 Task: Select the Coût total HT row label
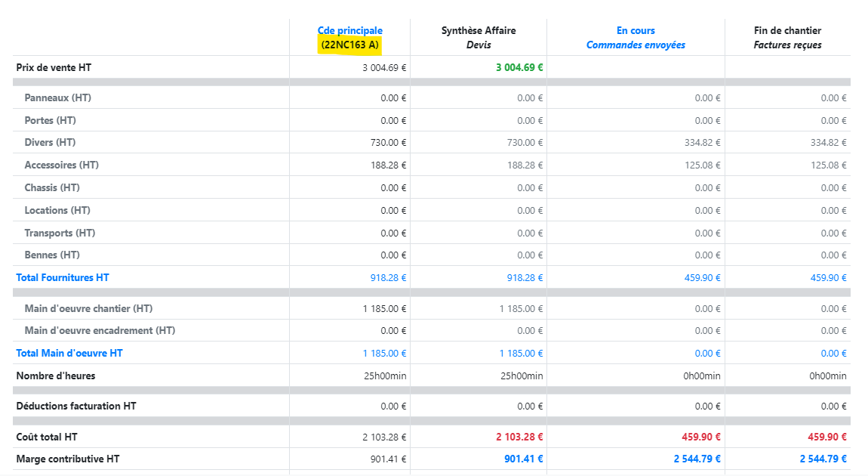(x=47, y=437)
